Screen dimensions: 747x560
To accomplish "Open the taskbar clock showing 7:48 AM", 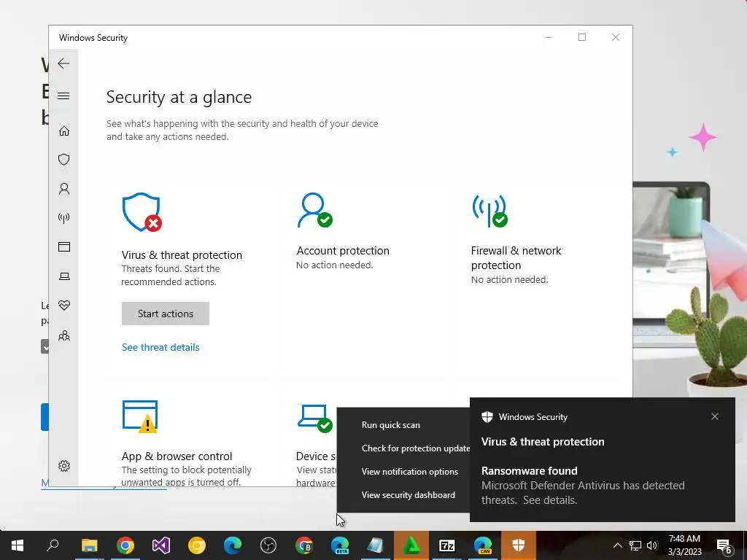I will pyautogui.click(x=684, y=545).
